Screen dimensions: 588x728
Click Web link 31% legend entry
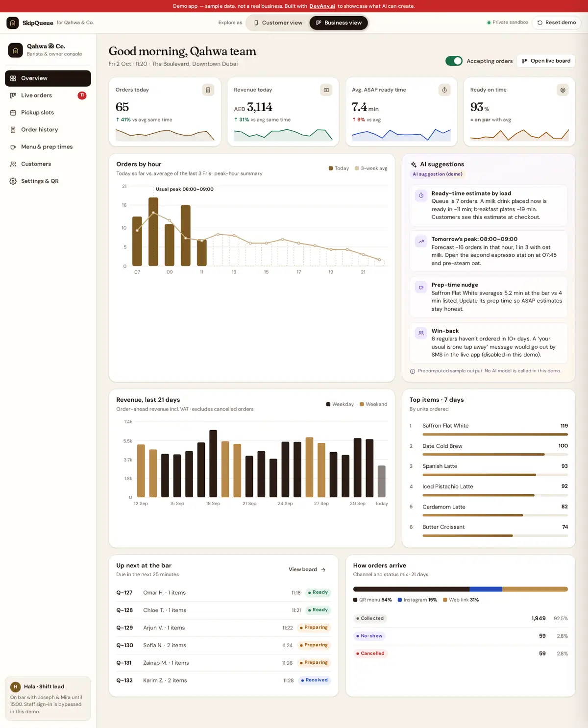(x=461, y=600)
